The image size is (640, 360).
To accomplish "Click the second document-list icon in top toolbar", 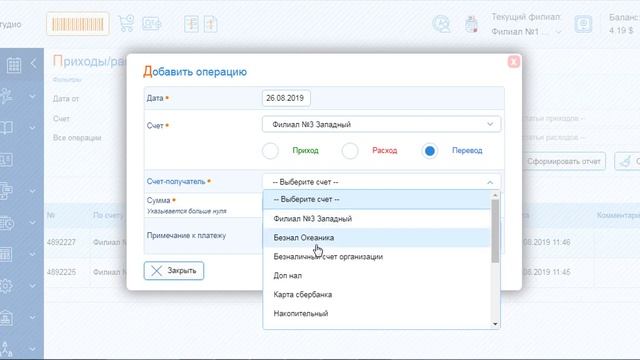I will click(211, 24).
